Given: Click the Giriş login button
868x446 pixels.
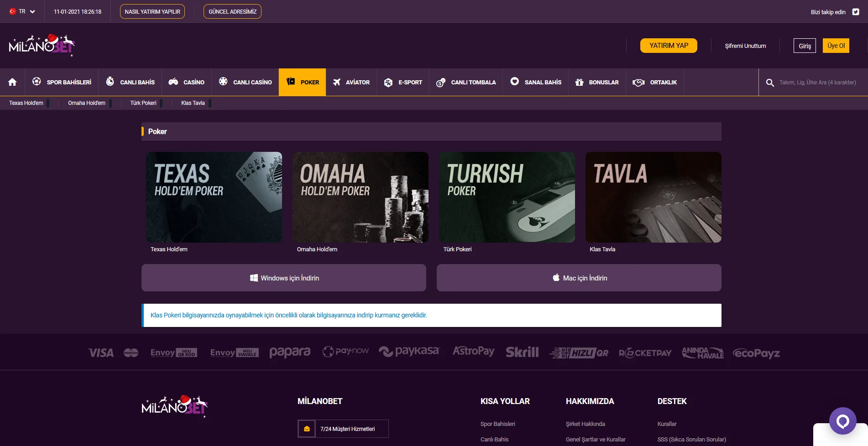Looking at the screenshot, I should pos(805,46).
